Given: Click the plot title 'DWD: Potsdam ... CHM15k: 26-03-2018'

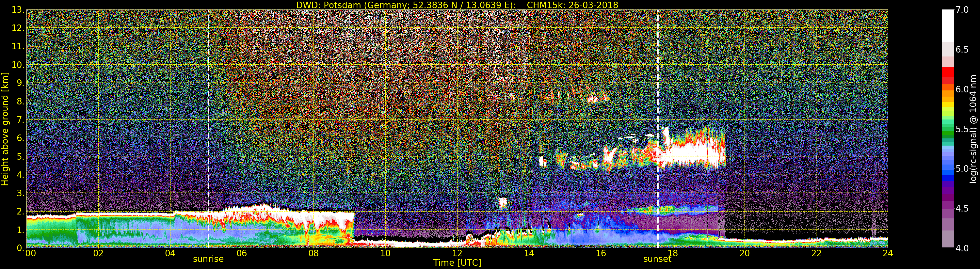Looking at the screenshot, I should click(x=457, y=5).
